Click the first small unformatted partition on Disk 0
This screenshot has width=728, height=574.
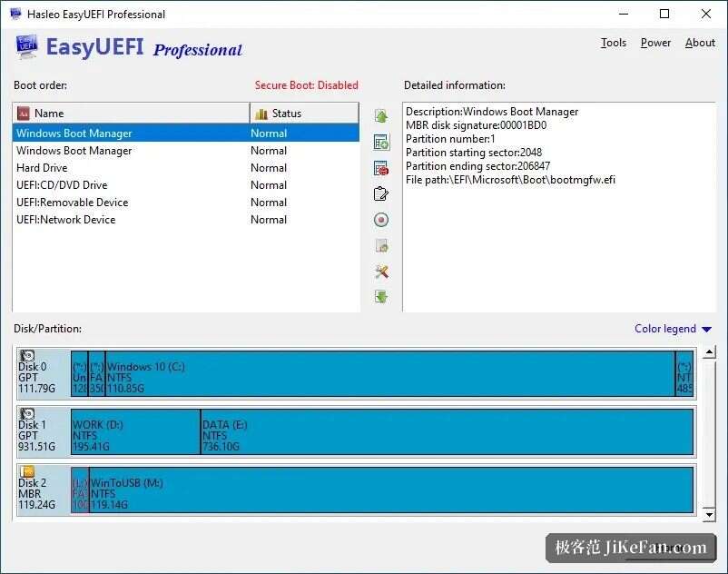point(79,374)
